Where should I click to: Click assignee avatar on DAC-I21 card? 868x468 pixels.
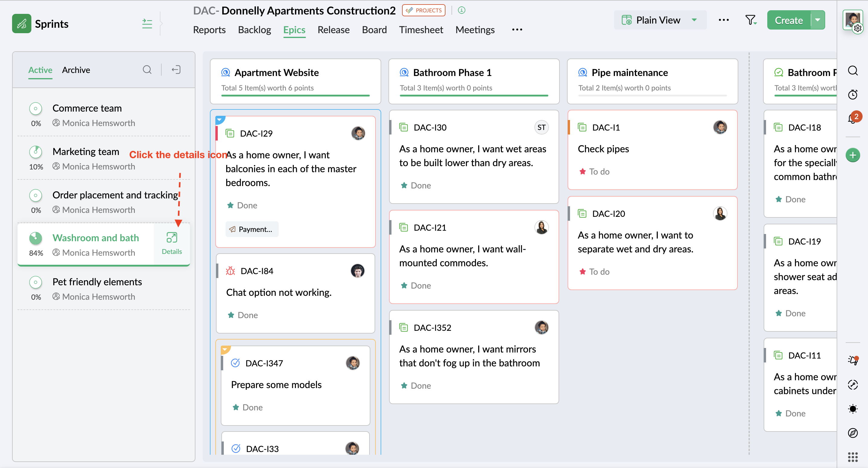pos(541,227)
